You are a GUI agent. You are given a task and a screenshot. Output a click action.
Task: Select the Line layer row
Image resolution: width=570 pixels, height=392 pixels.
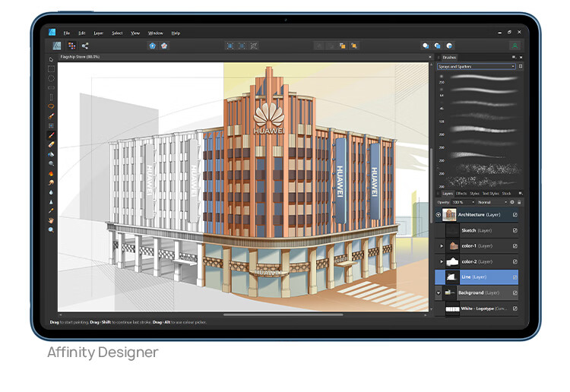tap(477, 277)
